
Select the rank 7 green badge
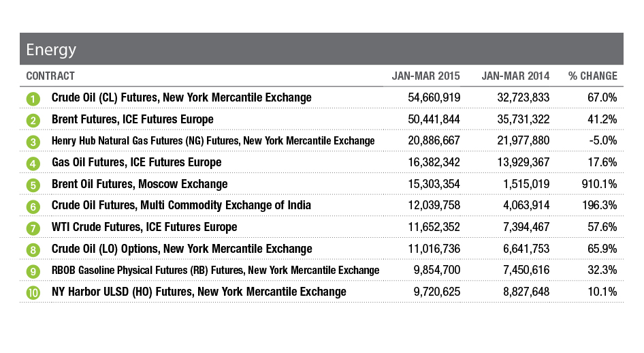33,228
